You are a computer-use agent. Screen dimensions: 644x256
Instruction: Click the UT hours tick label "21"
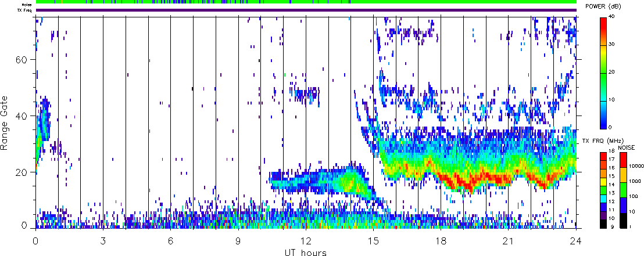point(509,241)
